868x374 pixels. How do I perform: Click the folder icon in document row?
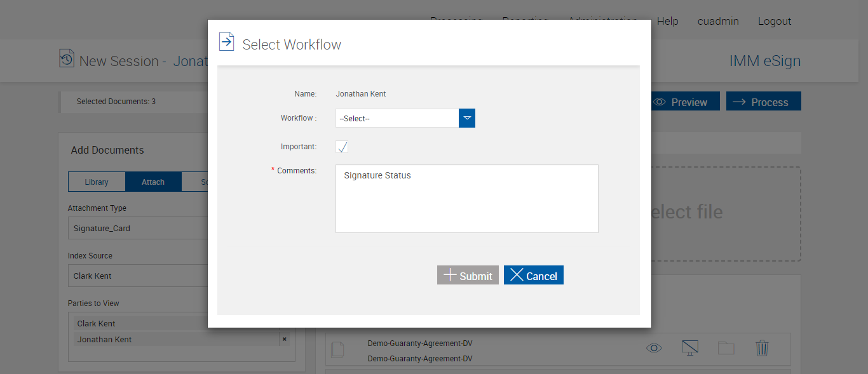pyautogui.click(x=726, y=348)
